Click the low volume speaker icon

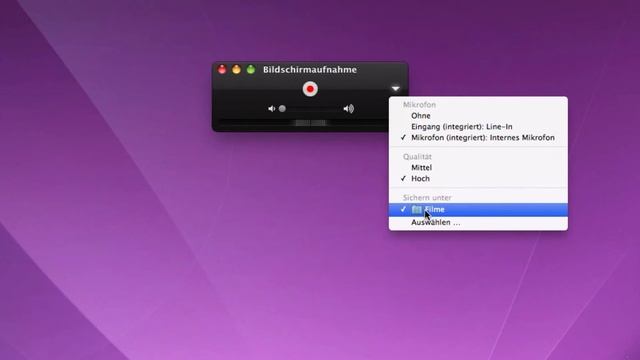point(271,109)
